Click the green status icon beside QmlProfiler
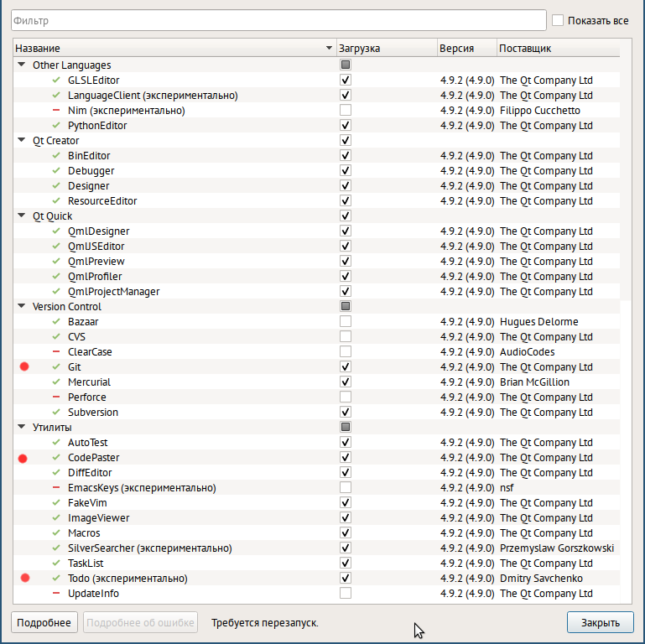The width and height of the screenshot is (645, 644). 56,277
